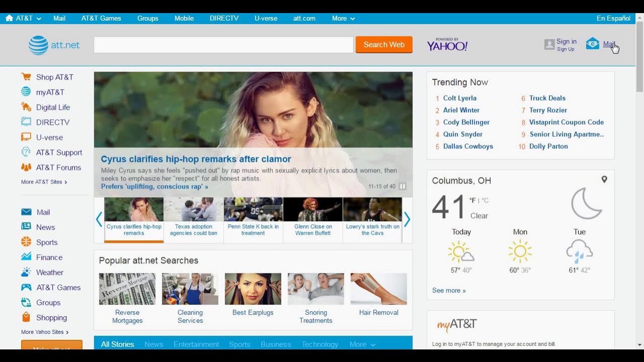Open Prefers 'uplifting, conscious rap' link
The height and width of the screenshot is (362, 644).
[x=154, y=187]
